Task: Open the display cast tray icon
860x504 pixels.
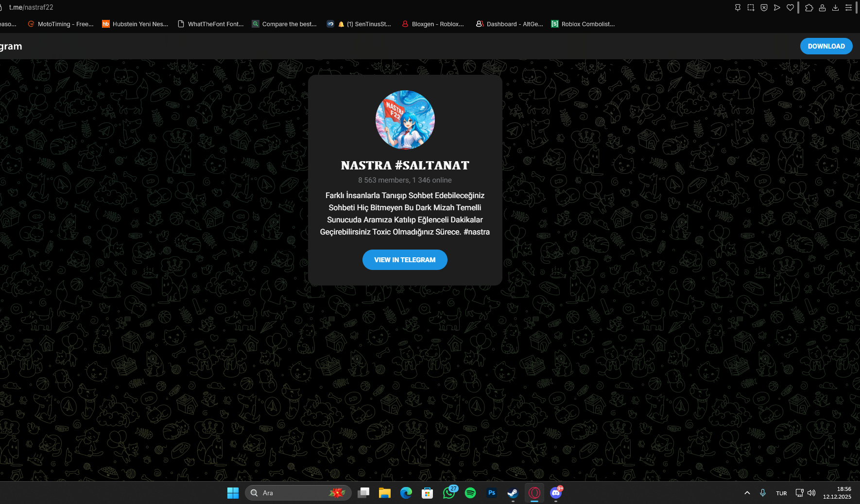Action: click(799, 493)
